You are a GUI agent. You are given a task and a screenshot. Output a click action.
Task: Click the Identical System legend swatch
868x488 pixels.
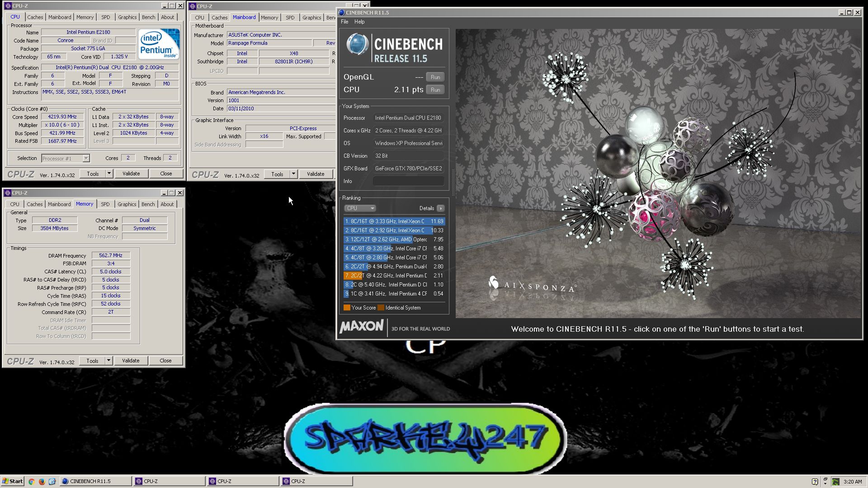(381, 308)
